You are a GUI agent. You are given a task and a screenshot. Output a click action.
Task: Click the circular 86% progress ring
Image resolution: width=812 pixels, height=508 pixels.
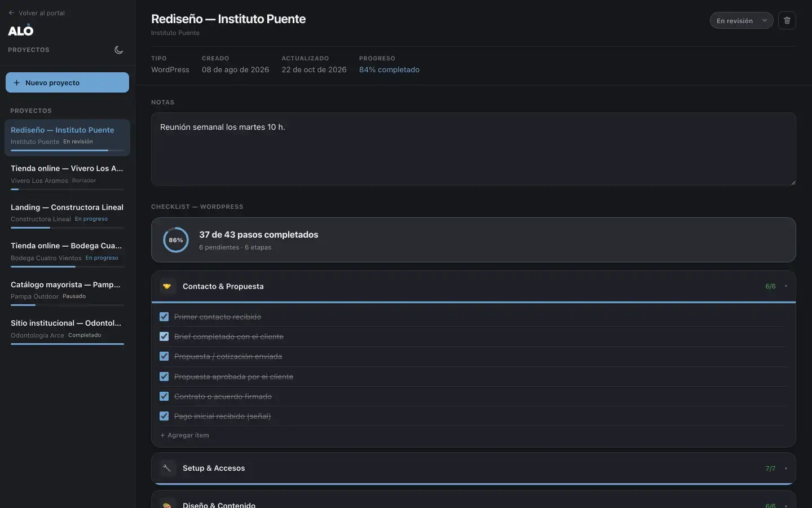[x=176, y=240]
